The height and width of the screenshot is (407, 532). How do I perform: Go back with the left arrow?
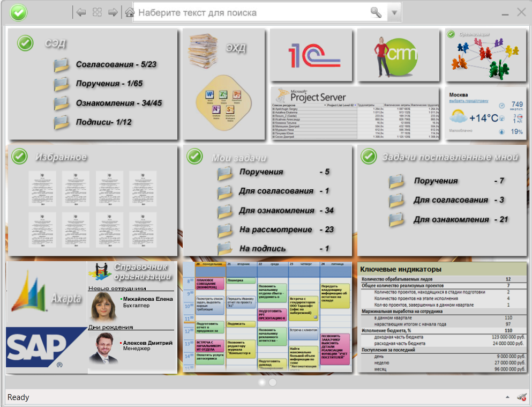click(x=81, y=12)
